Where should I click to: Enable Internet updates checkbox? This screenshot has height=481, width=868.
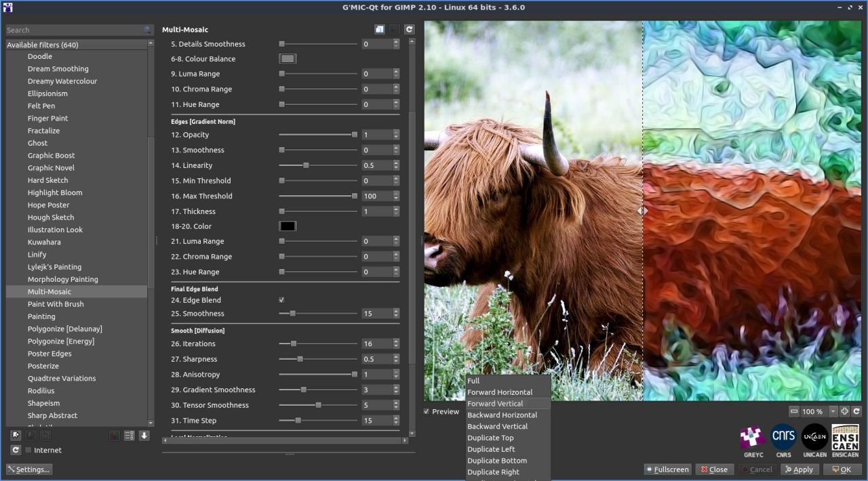point(28,450)
